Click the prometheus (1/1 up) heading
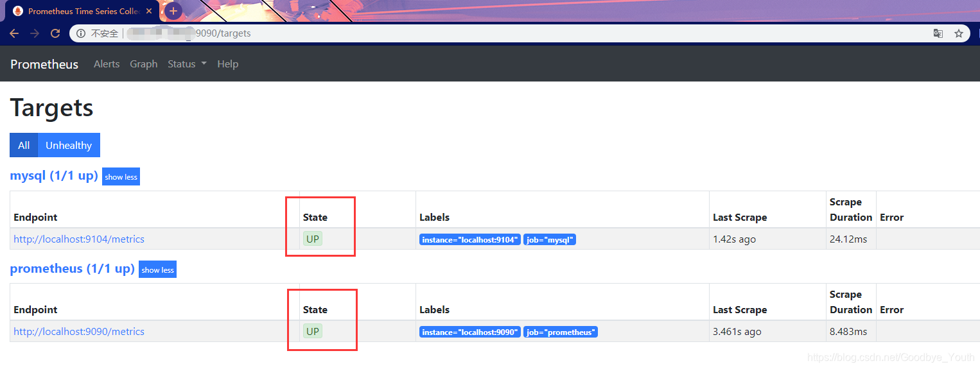Screen dimensions: 980x369 point(73,268)
